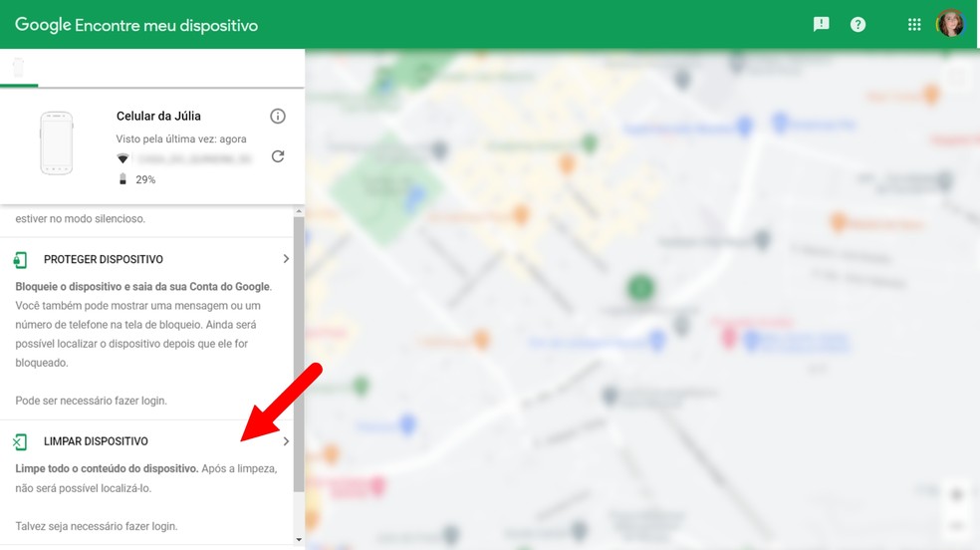Click the sidebar scrollbar thumb
Image resolution: width=980 pixels, height=550 pixels.
[x=299, y=355]
